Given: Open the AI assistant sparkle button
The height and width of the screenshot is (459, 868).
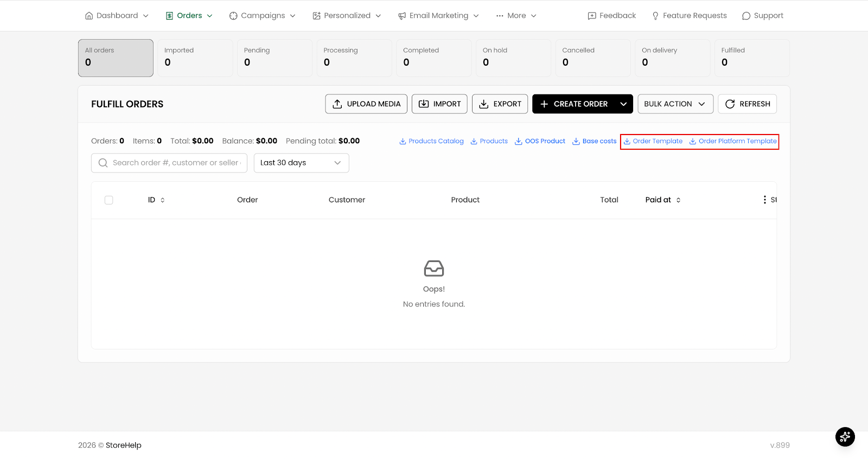Looking at the screenshot, I should (x=845, y=437).
